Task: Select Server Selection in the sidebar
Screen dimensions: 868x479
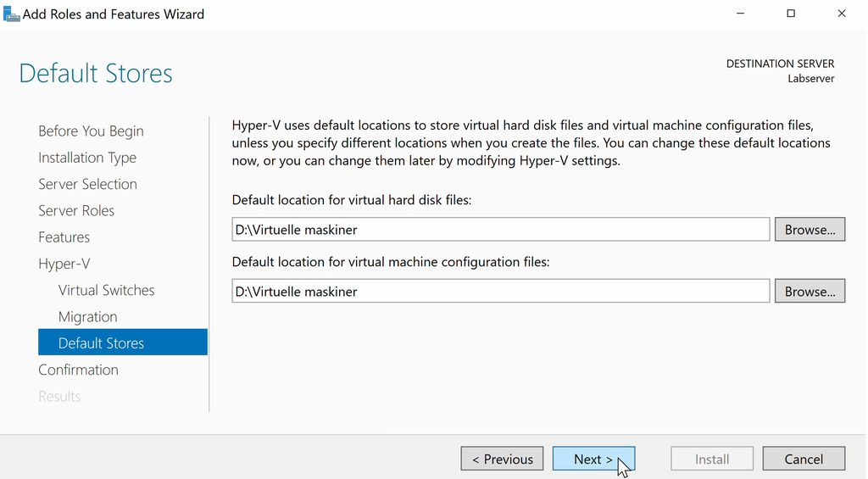Action: pos(87,184)
